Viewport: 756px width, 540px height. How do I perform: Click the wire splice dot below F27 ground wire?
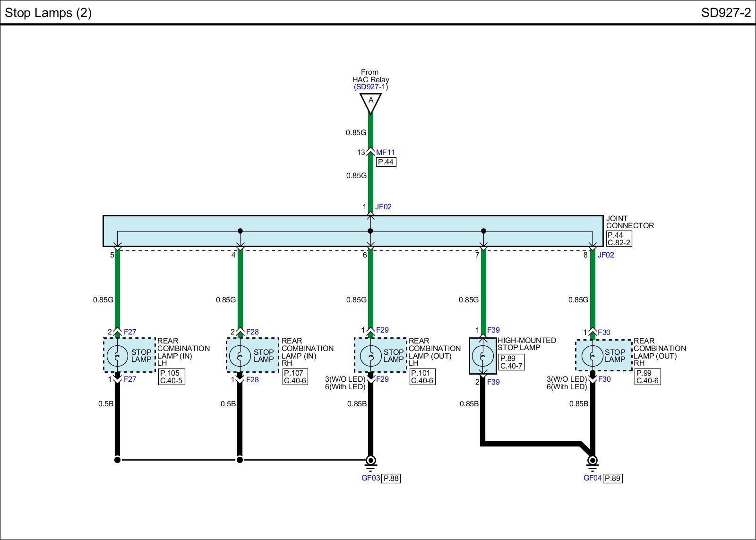tap(117, 460)
